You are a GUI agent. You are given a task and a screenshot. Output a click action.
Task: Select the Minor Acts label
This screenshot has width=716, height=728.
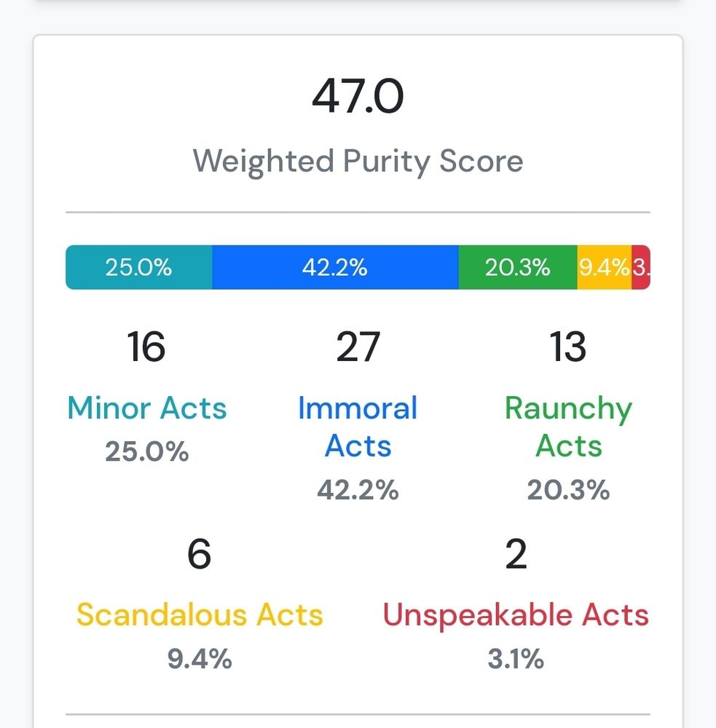click(147, 408)
